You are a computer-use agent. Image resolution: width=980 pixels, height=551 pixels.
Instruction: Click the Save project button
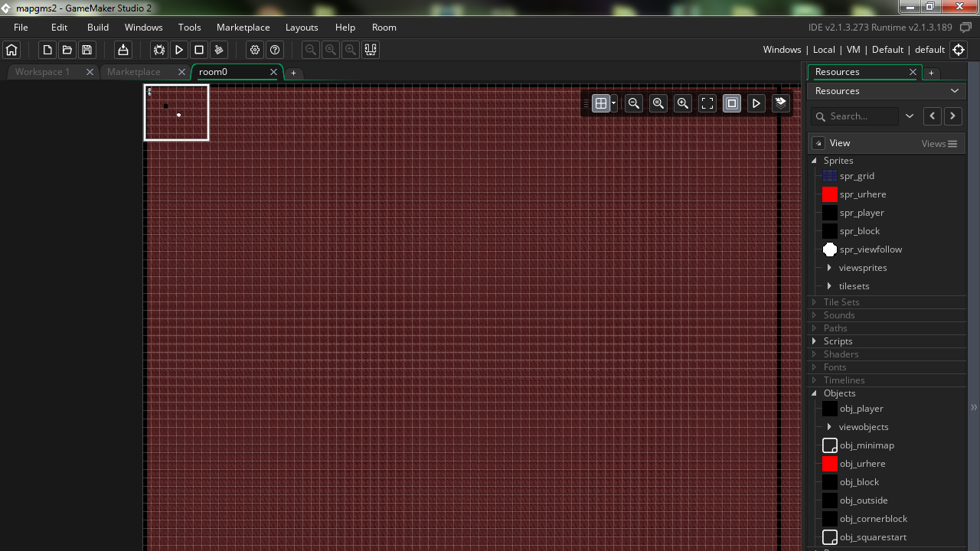pos(87,49)
